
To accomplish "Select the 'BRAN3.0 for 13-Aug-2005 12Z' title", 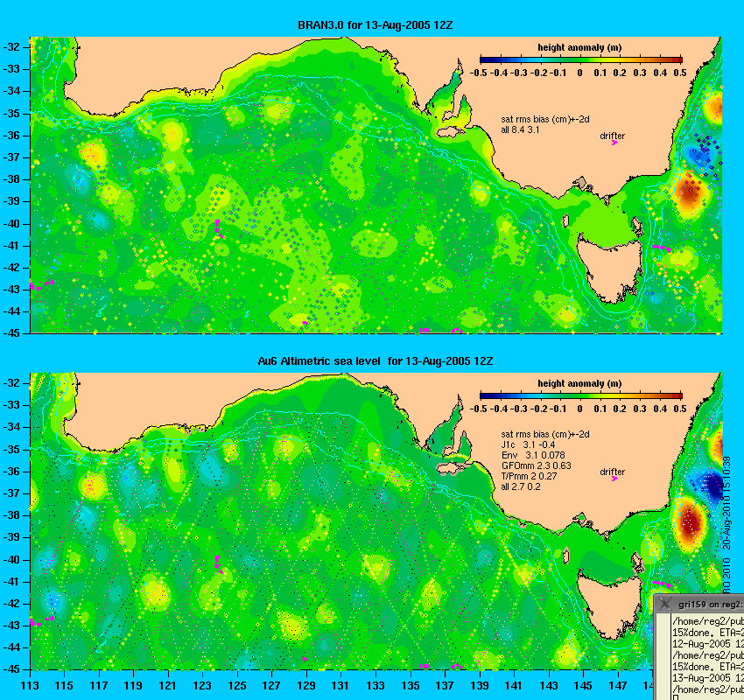I will [375, 25].
